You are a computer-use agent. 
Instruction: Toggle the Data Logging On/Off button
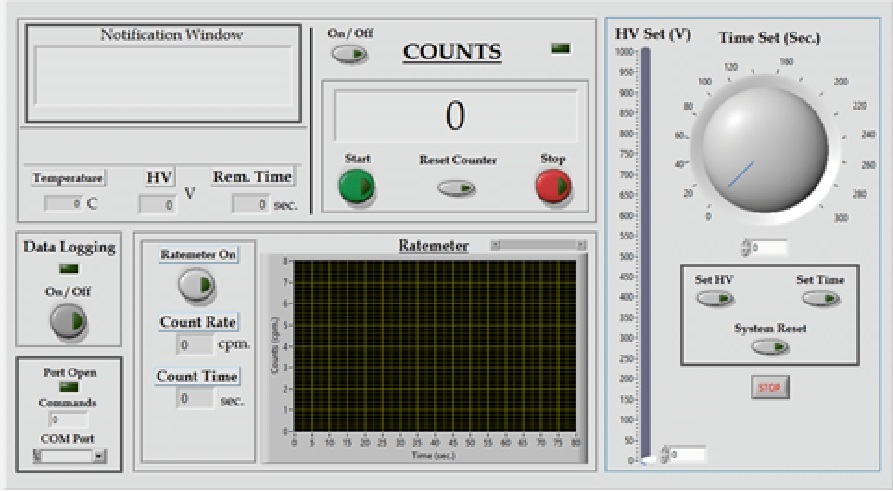pyautogui.click(x=68, y=321)
